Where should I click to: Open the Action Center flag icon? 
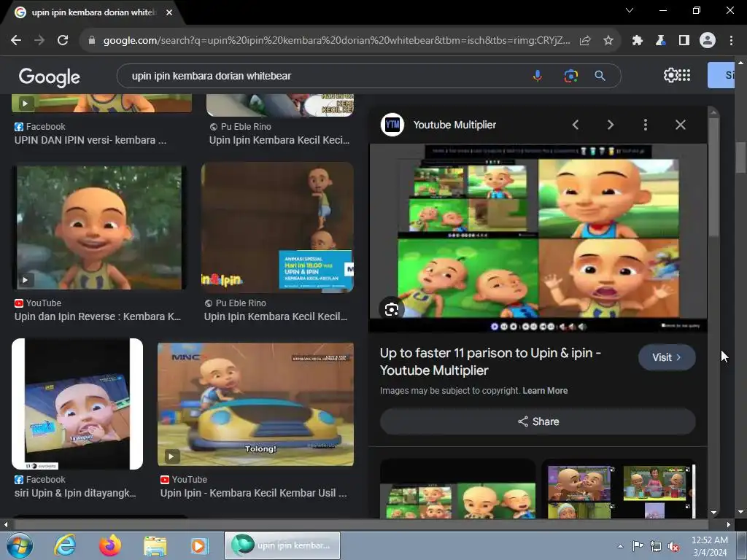click(638, 546)
